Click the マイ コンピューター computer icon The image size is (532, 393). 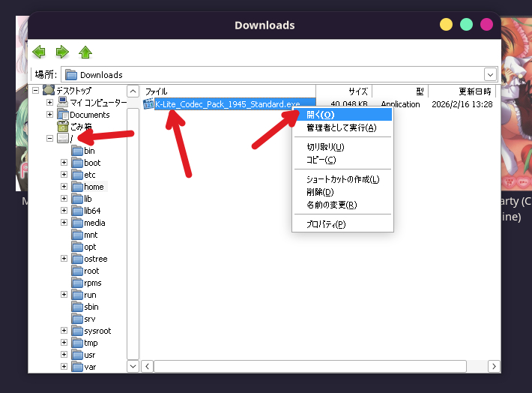tap(63, 102)
